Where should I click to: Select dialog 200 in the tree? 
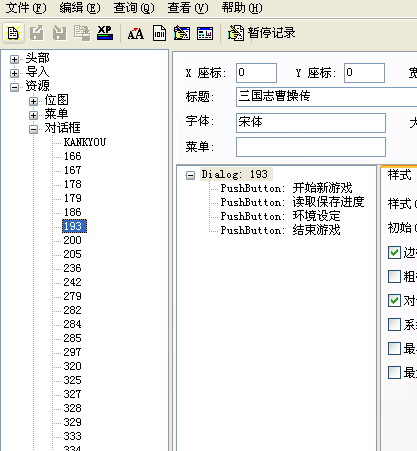[72, 240]
